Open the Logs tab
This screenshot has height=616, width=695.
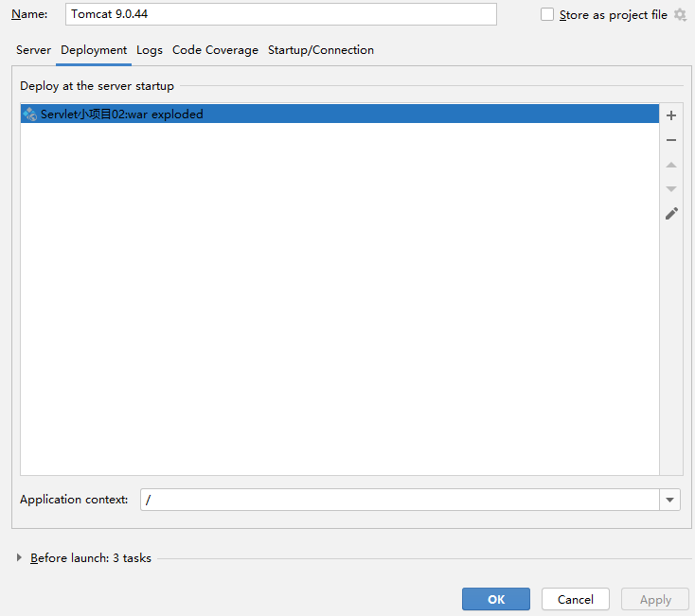pos(150,50)
